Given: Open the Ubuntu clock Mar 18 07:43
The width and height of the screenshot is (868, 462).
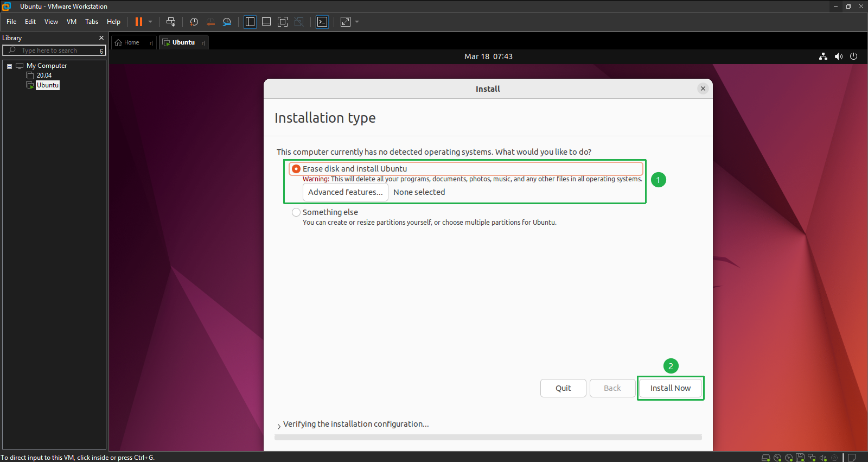Looking at the screenshot, I should [x=488, y=56].
